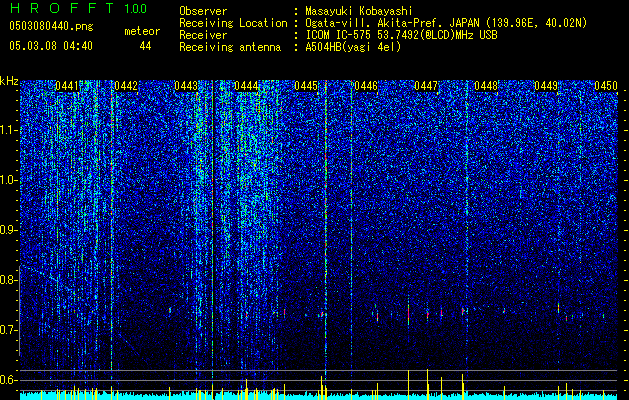The image size is (629, 400).
Task: Click the HROFFT program title
Action: [x=62, y=8]
